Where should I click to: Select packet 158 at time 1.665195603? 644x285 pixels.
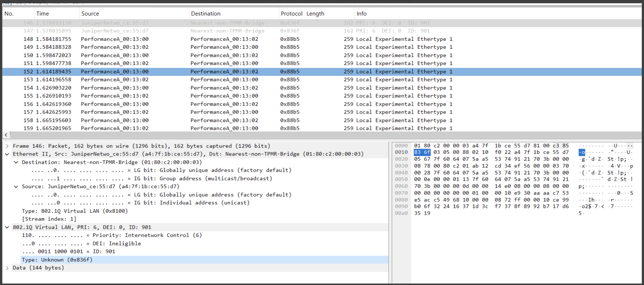pos(322,120)
